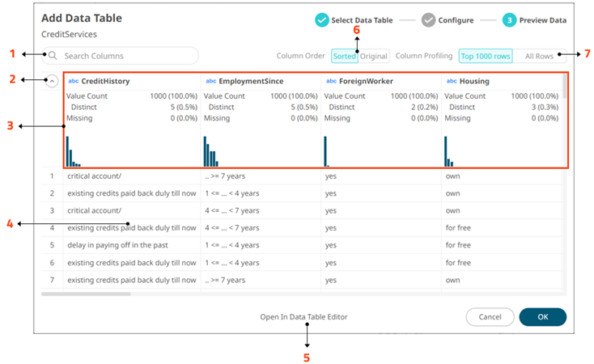Screen dimensions: 594x364
Task: Click the abc type icon for Housing
Action: (x=451, y=82)
